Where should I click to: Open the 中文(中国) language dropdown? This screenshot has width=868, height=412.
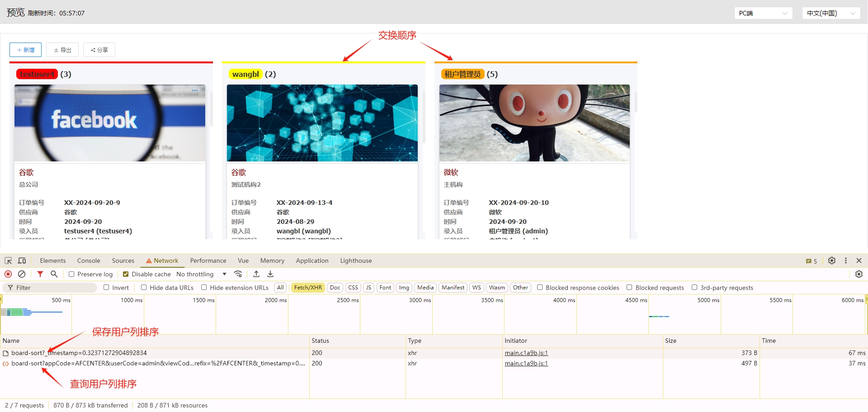tap(830, 13)
